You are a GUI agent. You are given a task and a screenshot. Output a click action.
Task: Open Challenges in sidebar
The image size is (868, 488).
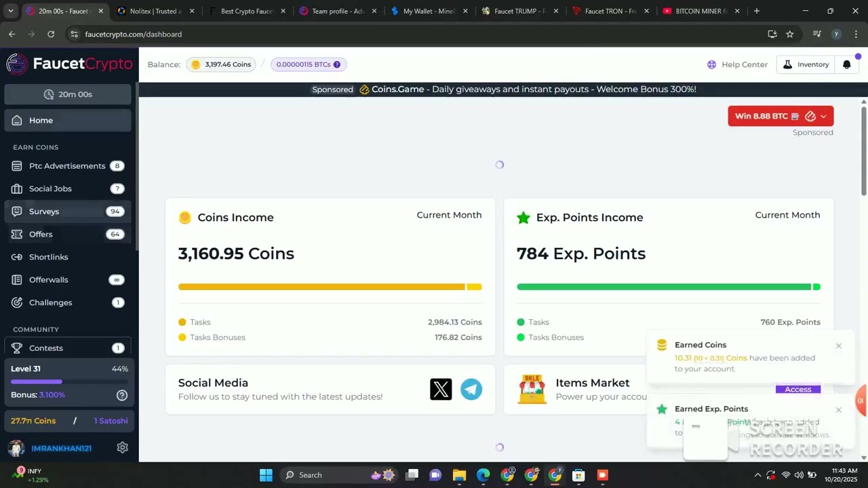(x=68, y=302)
